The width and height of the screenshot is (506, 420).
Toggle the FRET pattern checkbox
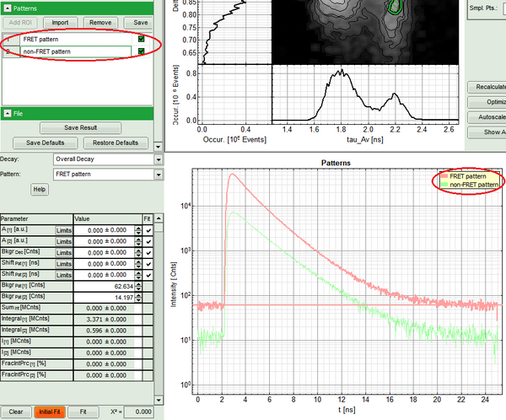pyautogui.click(x=141, y=39)
